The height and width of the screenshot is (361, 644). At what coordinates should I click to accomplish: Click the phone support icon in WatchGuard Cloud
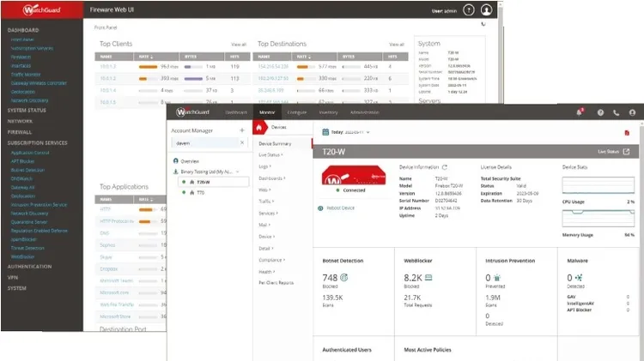point(616,112)
